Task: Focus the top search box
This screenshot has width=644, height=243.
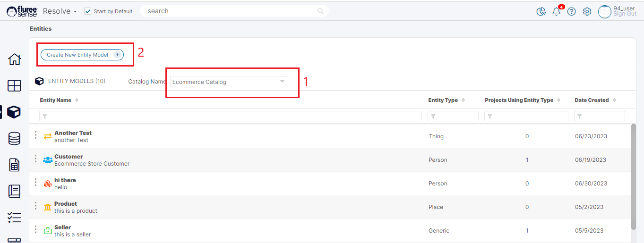Action: pos(232,11)
